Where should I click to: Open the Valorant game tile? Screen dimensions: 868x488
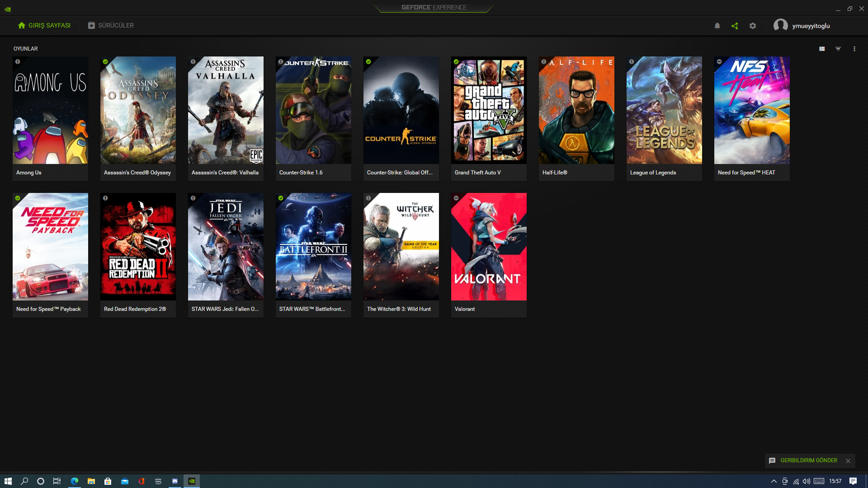coord(488,247)
